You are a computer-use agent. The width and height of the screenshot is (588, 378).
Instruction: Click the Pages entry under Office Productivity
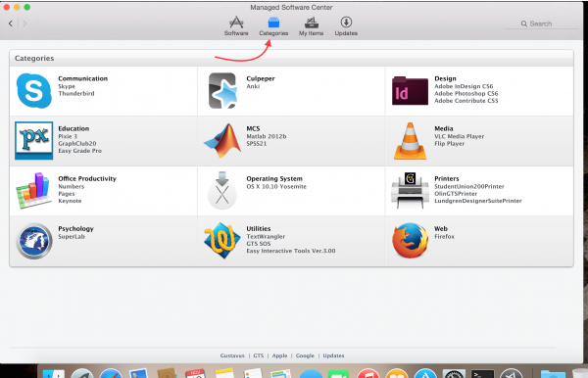67,194
